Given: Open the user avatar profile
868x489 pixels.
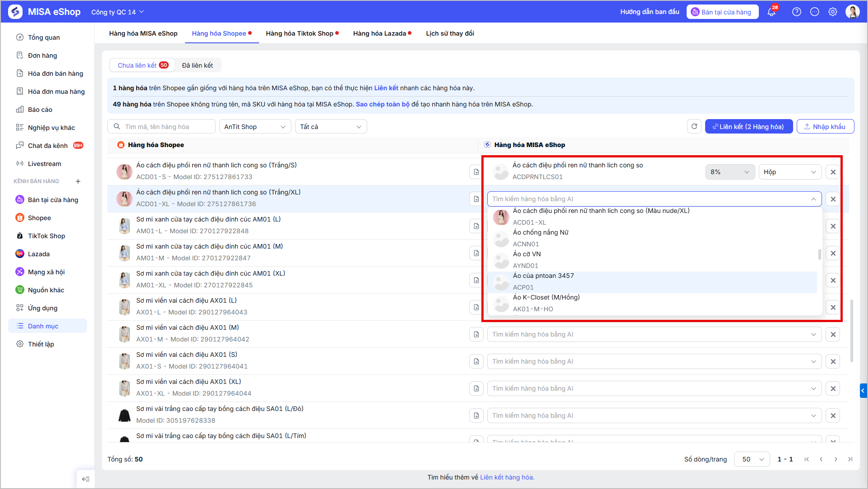Looking at the screenshot, I should [853, 12].
